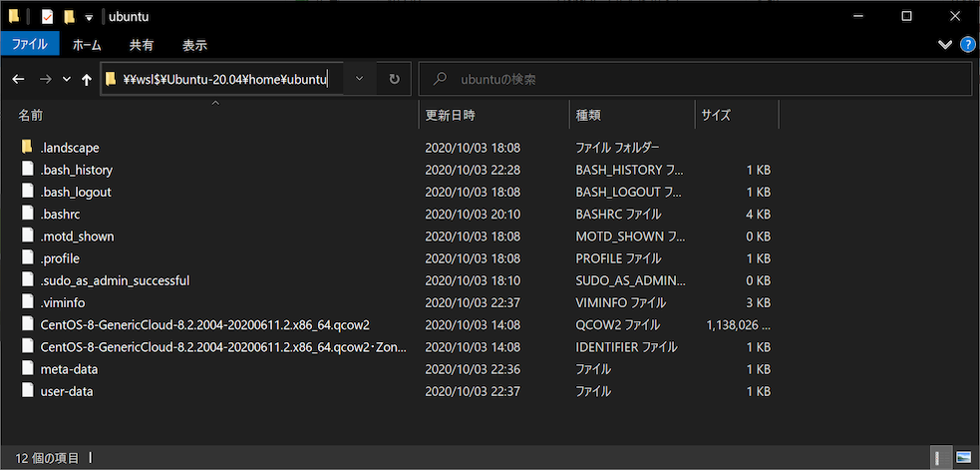
Task: Click the .landscape folder name
Action: (x=70, y=148)
